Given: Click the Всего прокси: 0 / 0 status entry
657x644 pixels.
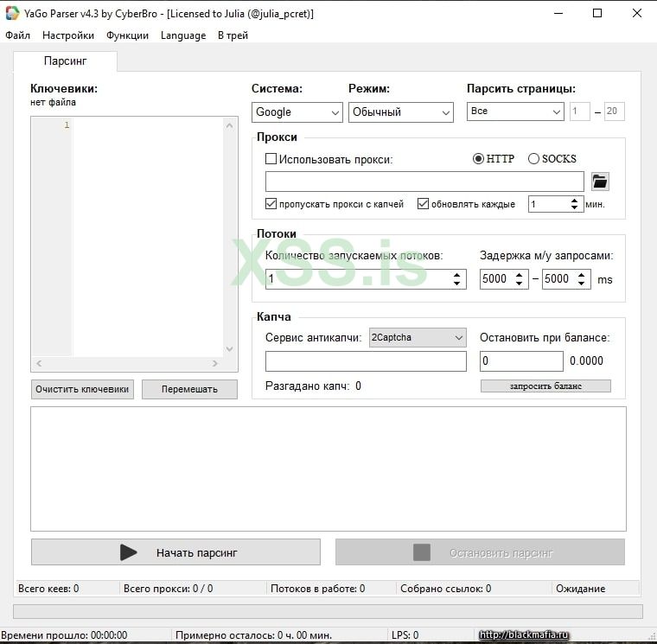Looking at the screenshot, I should [168, 589].
